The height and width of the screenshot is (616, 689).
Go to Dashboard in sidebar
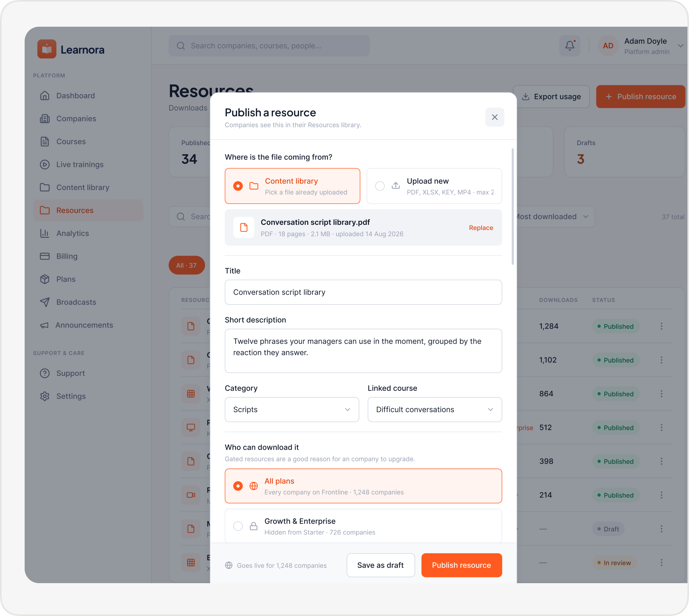[88, 95]
